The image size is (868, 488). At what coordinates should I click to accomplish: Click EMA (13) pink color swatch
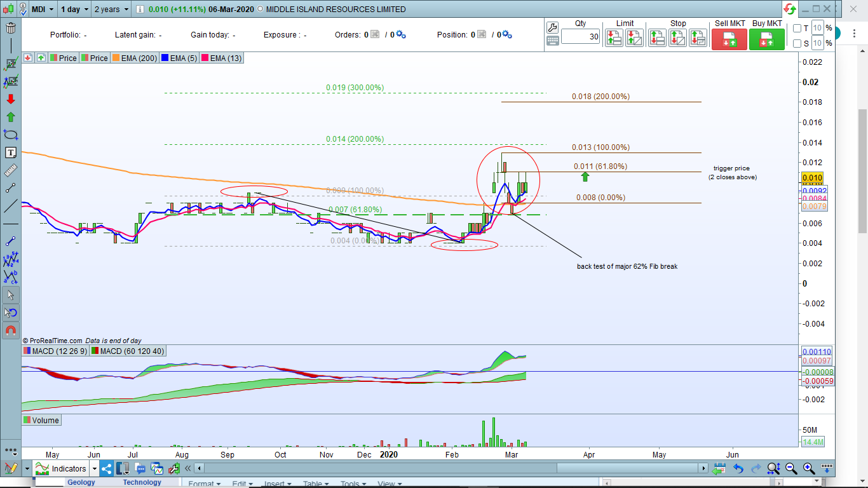[205, 58]
